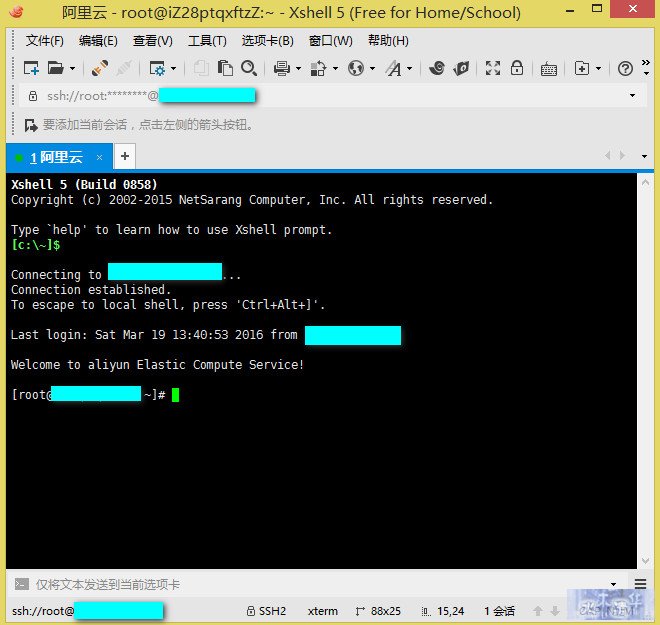Expand the file transfer dropdown arrow
This screenshot has height=625, width=660.
click(335, 69)
